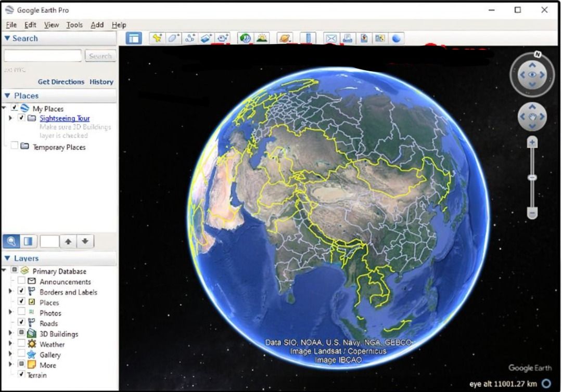Move up with the move joystick arrow
This screenshot has height=392, width=562.
coord(532,107)
